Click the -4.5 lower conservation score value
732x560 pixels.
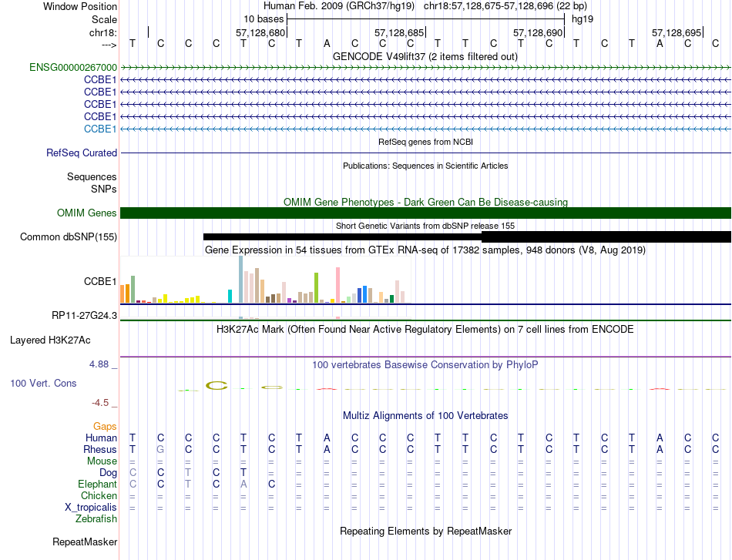coord(100,402)
